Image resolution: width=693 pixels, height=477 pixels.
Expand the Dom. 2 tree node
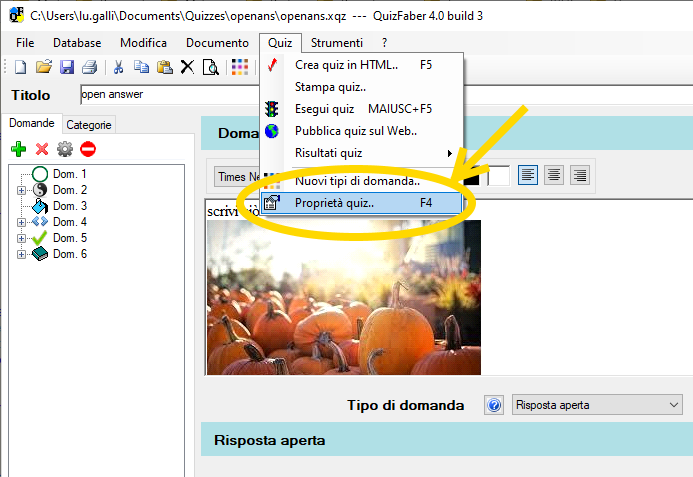(21, 190)
